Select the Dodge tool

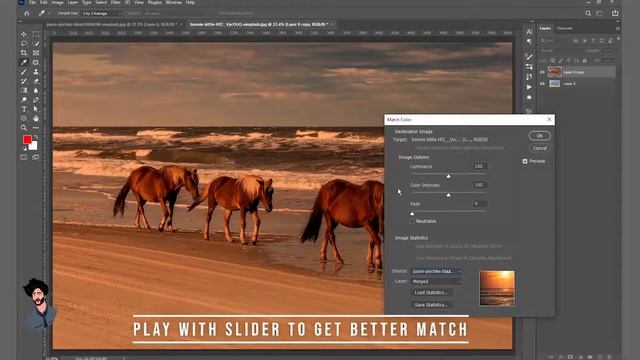[x=24, y=100]
